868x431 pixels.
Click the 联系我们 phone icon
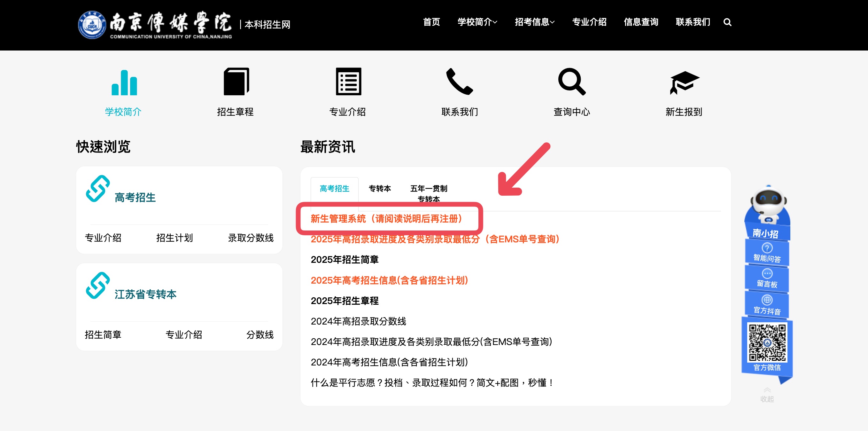point(460,82)
